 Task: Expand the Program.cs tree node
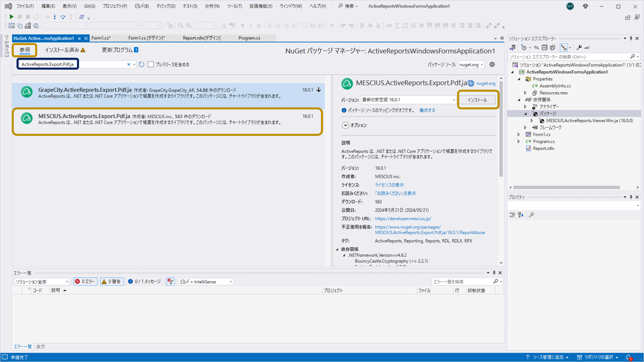519,141
